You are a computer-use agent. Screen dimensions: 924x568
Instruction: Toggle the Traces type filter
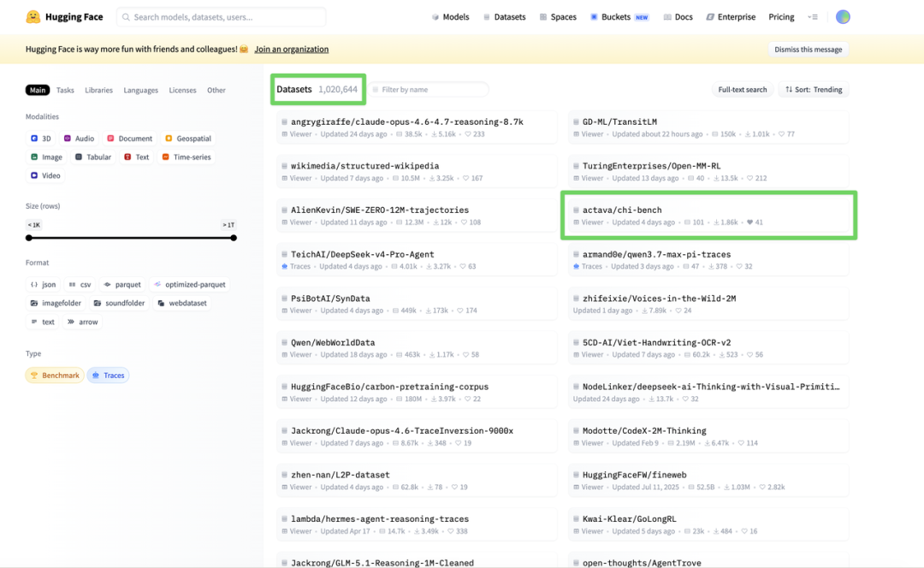point(109,376)
